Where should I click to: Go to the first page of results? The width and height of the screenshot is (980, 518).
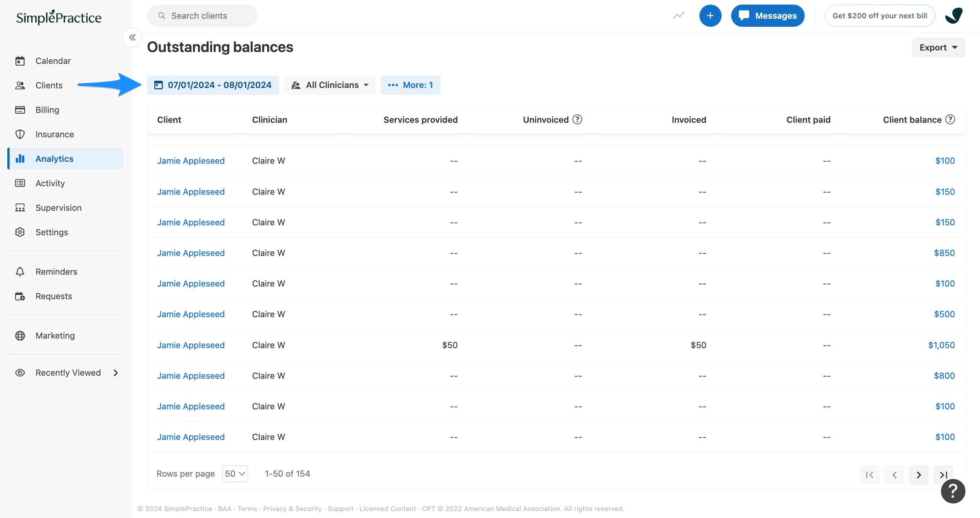tap(870, 475)
